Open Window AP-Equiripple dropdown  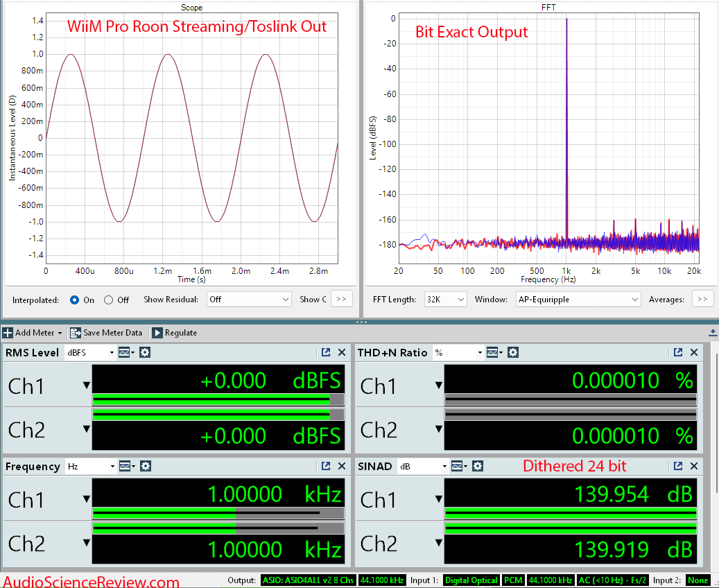coord(578,300)
